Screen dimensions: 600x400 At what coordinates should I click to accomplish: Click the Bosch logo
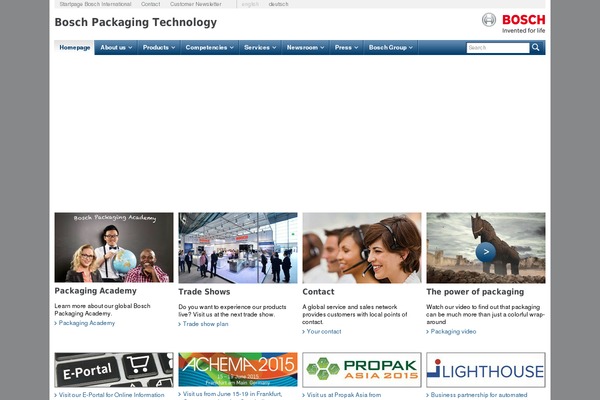point(513,23)
